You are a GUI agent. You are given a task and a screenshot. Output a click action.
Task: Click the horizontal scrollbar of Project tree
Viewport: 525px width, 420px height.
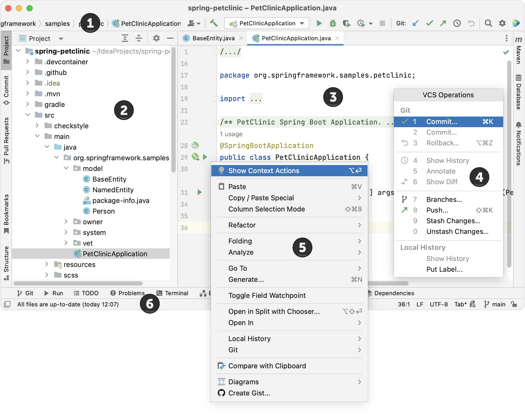point(78,283)
